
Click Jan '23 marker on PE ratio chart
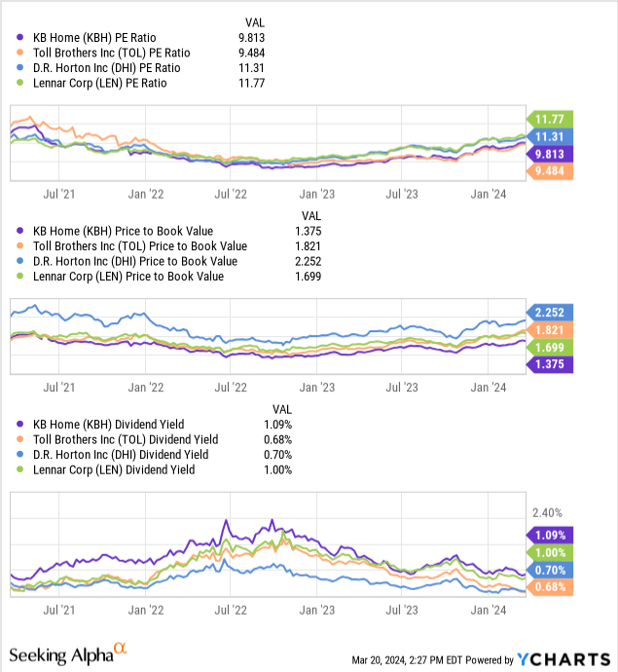point(317,194)
